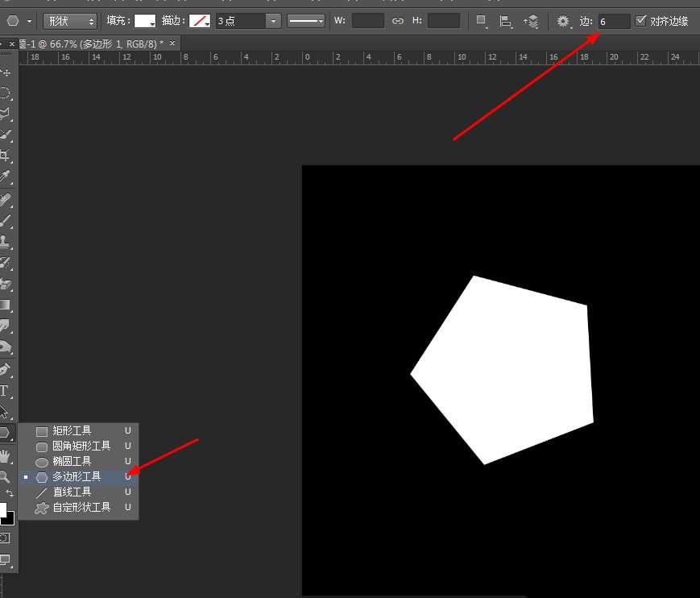The width and height of the screenshot is (700, 598).
Task: Select the Lasso tool
Action: tap(6, 114)
